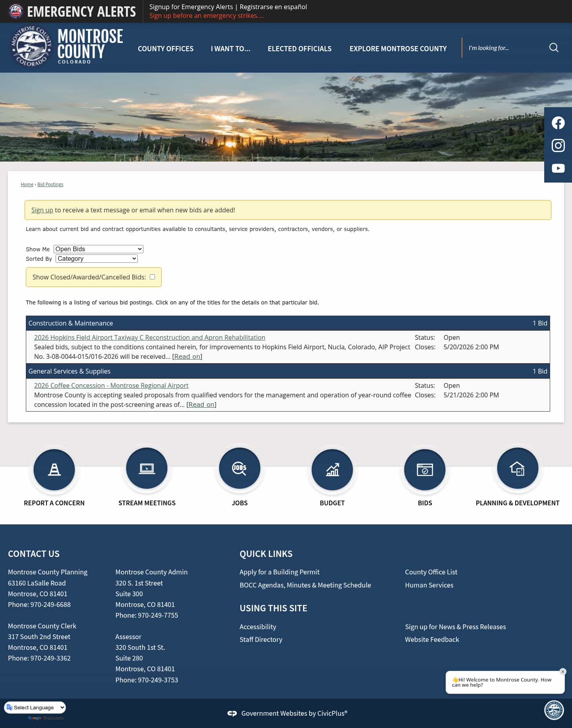
Task: Open the Facebook social icon
Action: 558,123
